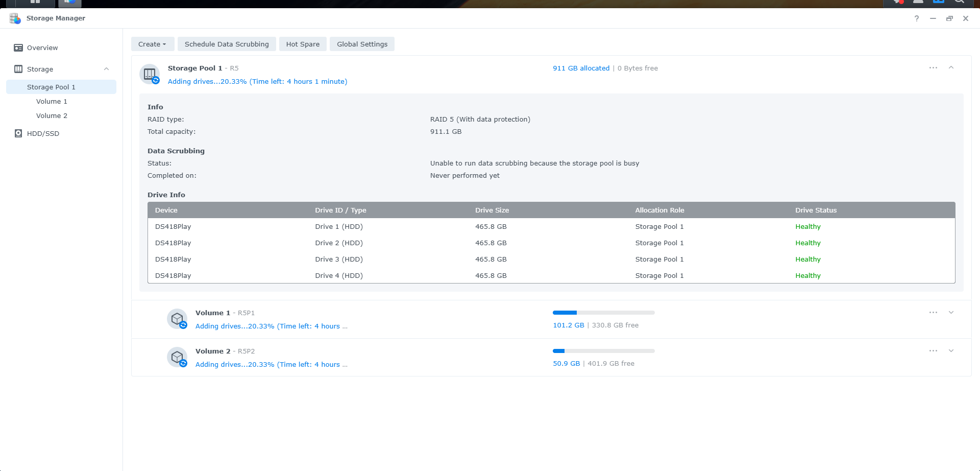Image resolution: width=980 pixels, height=471 pixels.
Task: Click the Storage Pool 1 status icon
Action: [150, 74]
